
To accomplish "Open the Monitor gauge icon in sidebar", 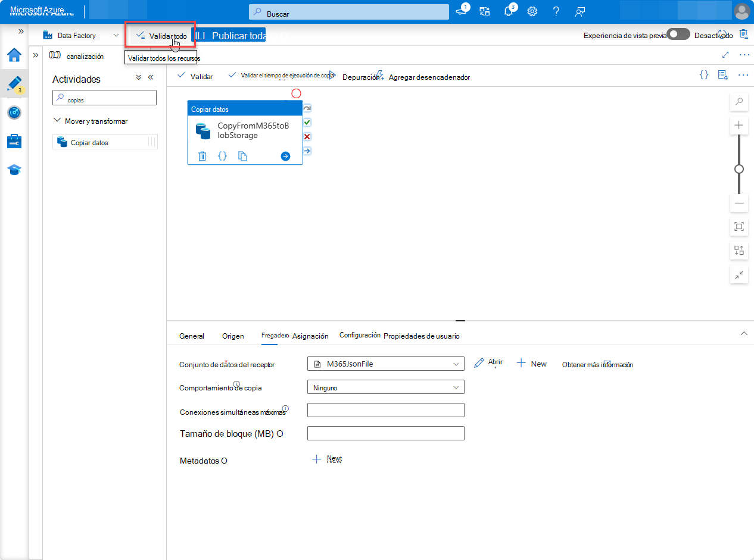I will (13, 112).
